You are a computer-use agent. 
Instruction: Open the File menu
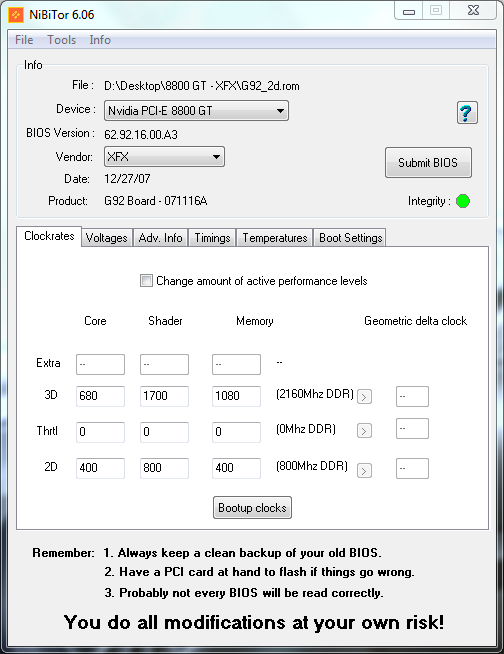click(x=24, y=40)
